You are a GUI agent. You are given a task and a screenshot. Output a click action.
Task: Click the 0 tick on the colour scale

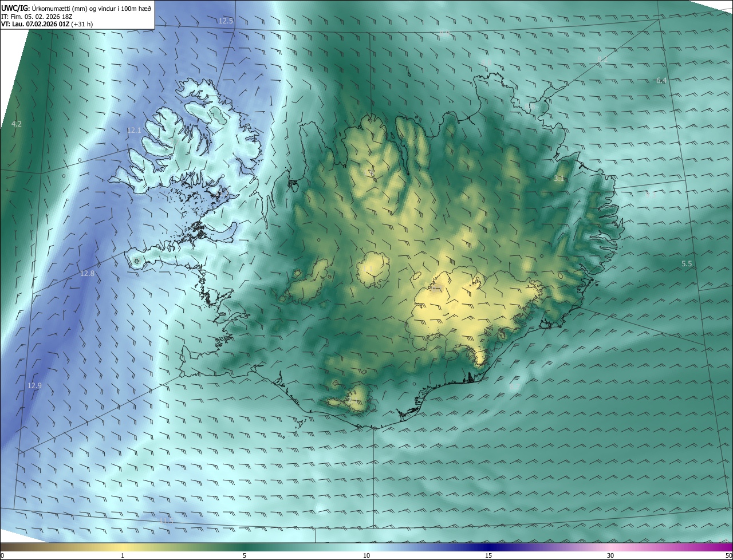(2, 555)
